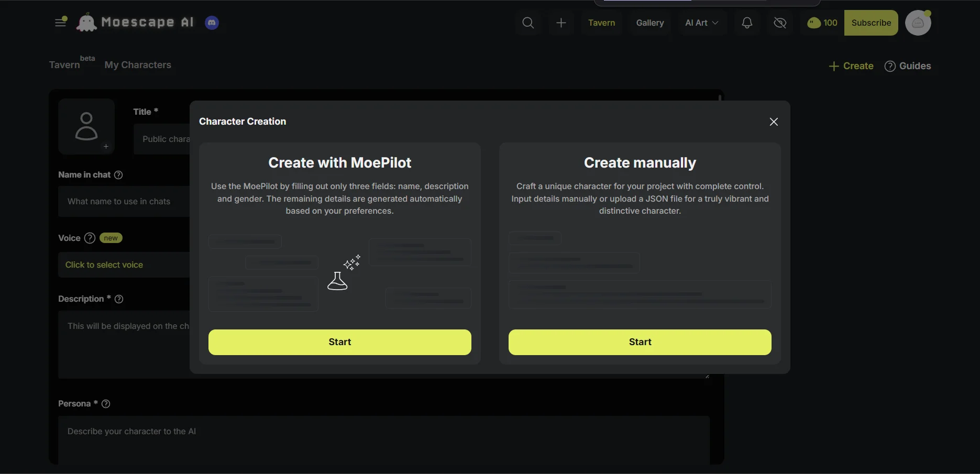Click the Subscribe button
980x474 pixels.
[x=871, y=23]
